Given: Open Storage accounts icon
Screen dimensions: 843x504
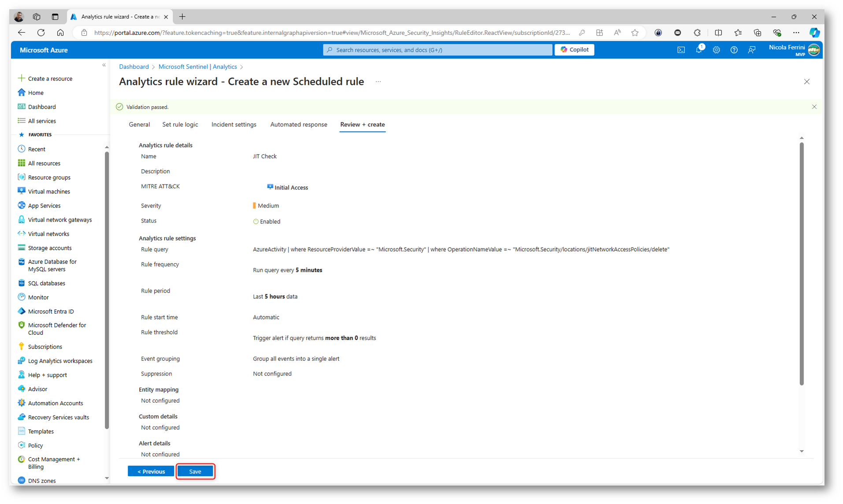Looking at the screenshot, I should click(21, 248).
